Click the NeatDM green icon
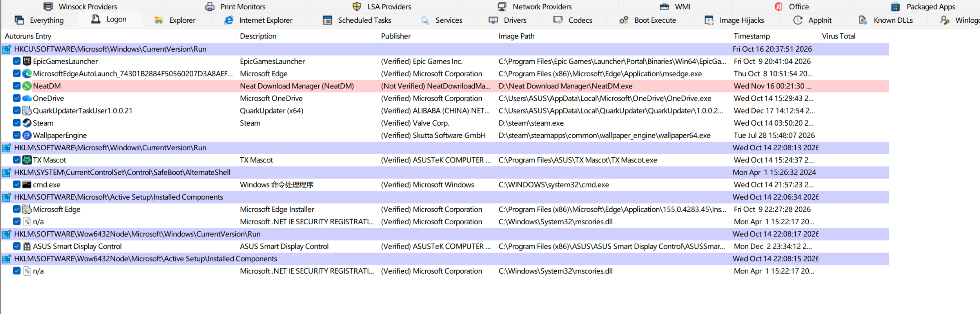 (27, 86)
